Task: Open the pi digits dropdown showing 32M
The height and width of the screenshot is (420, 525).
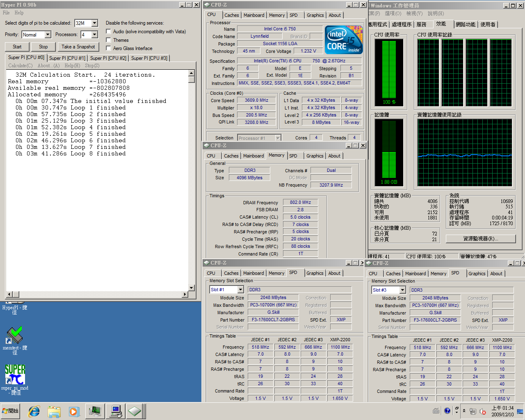Action: click(x=95, y=23)
